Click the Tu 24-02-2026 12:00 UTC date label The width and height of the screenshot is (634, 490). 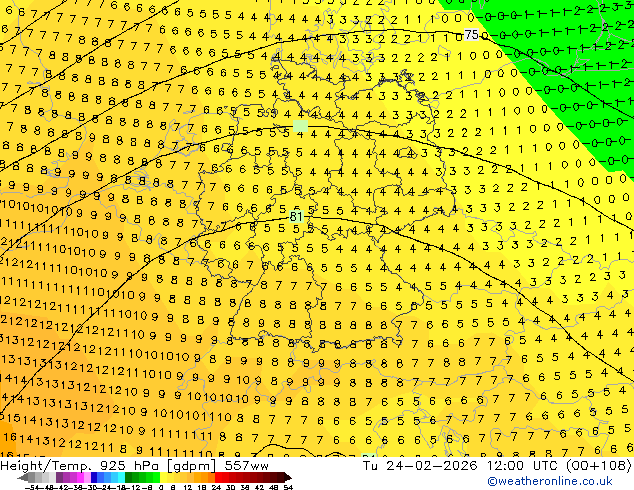coord(497,466)
